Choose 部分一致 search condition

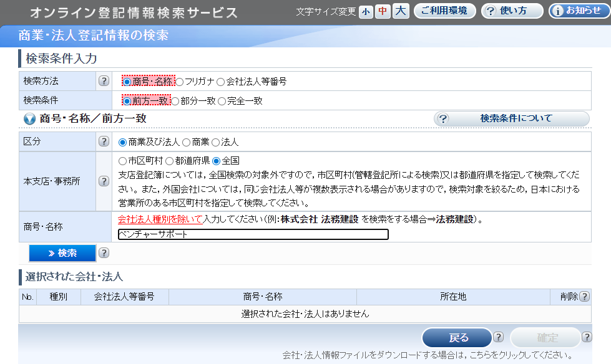(x=175, y=100)
